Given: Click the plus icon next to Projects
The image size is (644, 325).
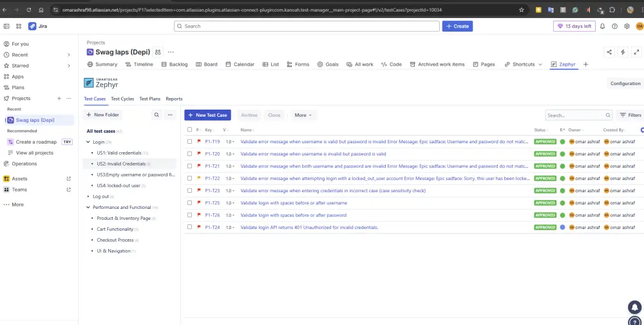Looking at the screenshot, I should pos(59,98).
